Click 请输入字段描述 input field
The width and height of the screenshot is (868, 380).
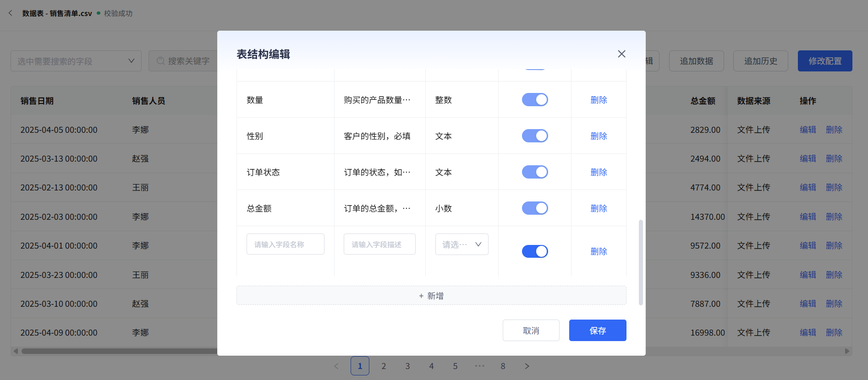(x=379, y=244)
